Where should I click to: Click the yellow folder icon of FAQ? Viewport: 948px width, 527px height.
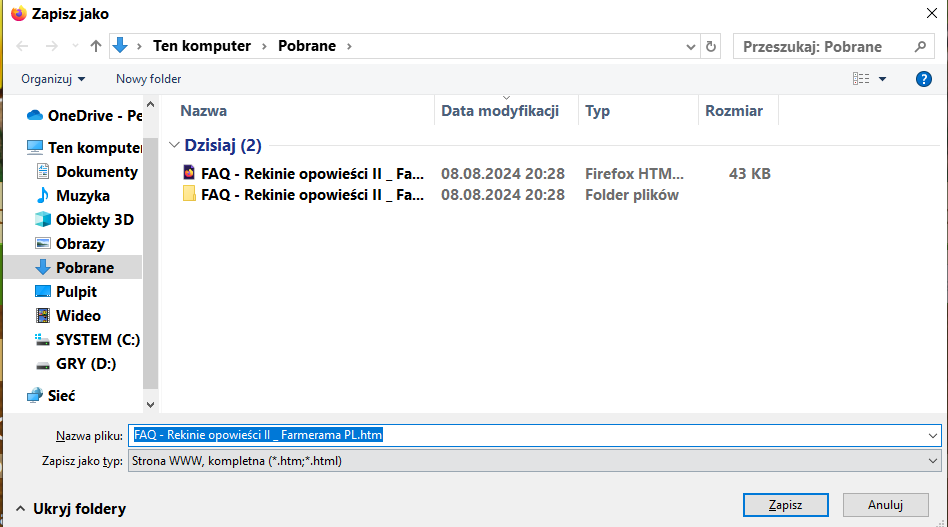click(x=189, y=194)
